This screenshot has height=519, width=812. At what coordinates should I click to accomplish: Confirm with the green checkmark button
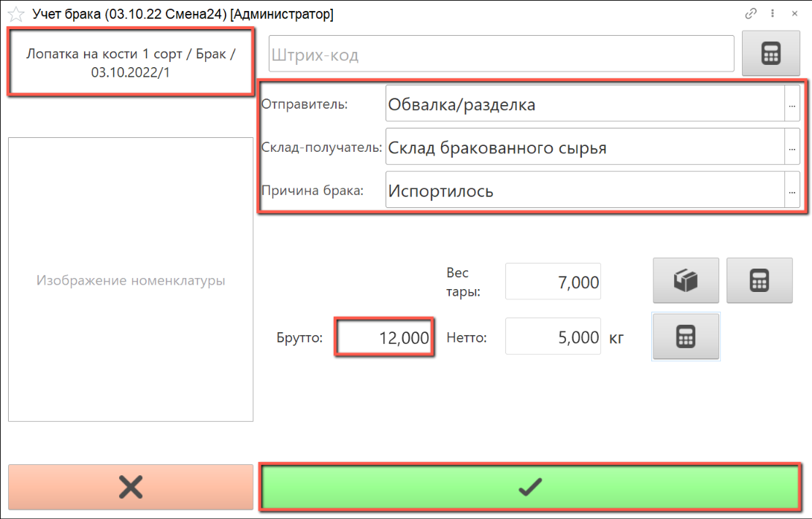tap(529, 487)
